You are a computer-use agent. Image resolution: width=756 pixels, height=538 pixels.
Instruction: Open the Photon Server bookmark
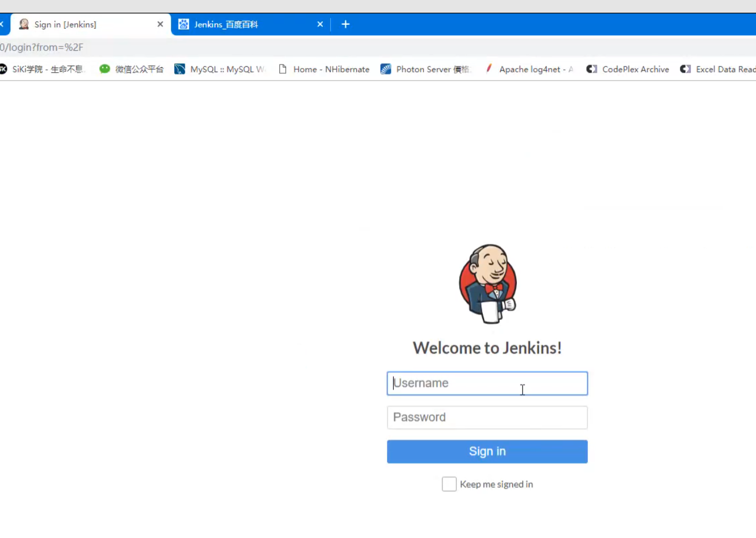[426, 69]
